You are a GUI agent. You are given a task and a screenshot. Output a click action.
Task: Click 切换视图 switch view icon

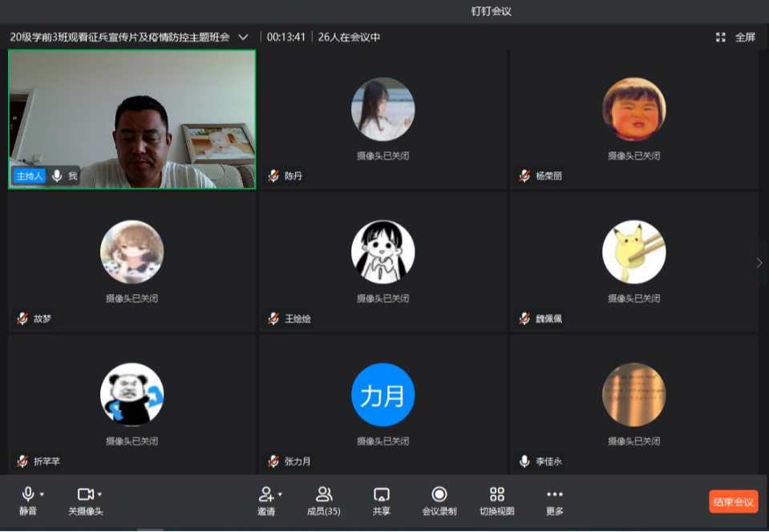tap(497, 494)
